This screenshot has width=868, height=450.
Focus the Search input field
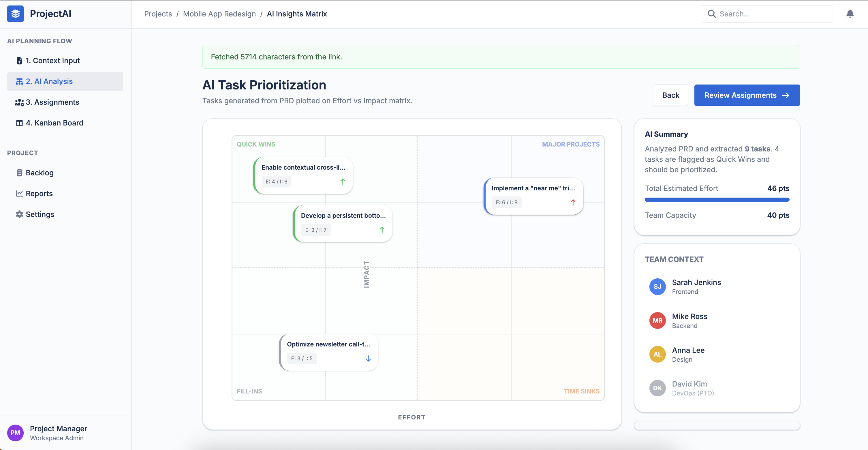tap(767, 14)
